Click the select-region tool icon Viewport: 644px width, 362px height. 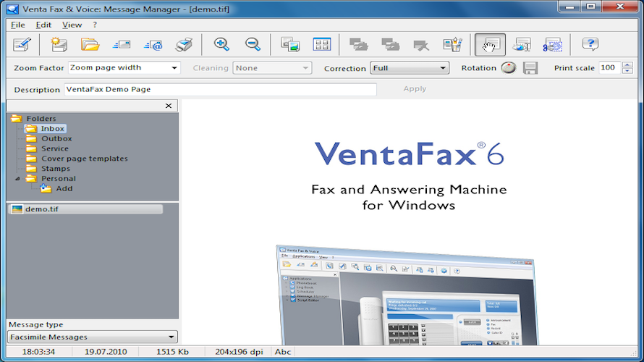tap(522, 44)
